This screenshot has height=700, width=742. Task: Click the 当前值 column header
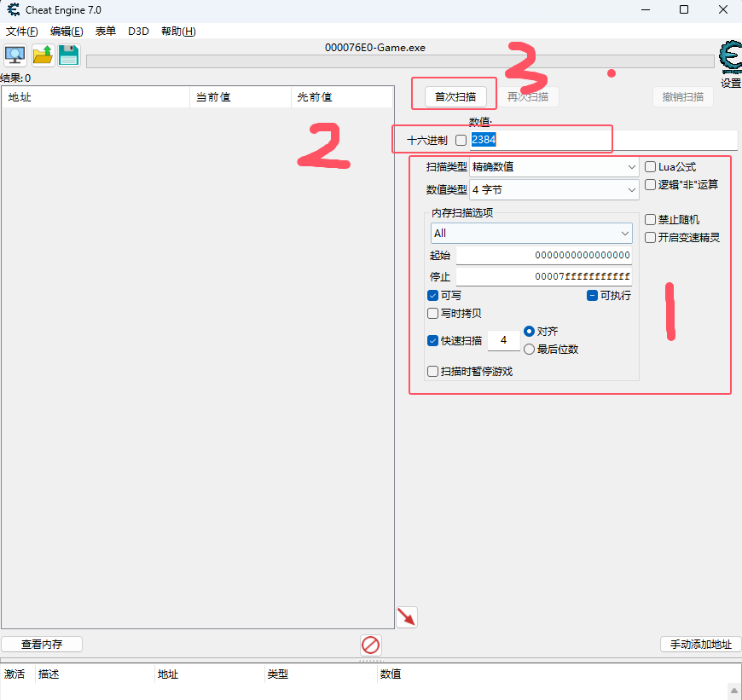241,97
